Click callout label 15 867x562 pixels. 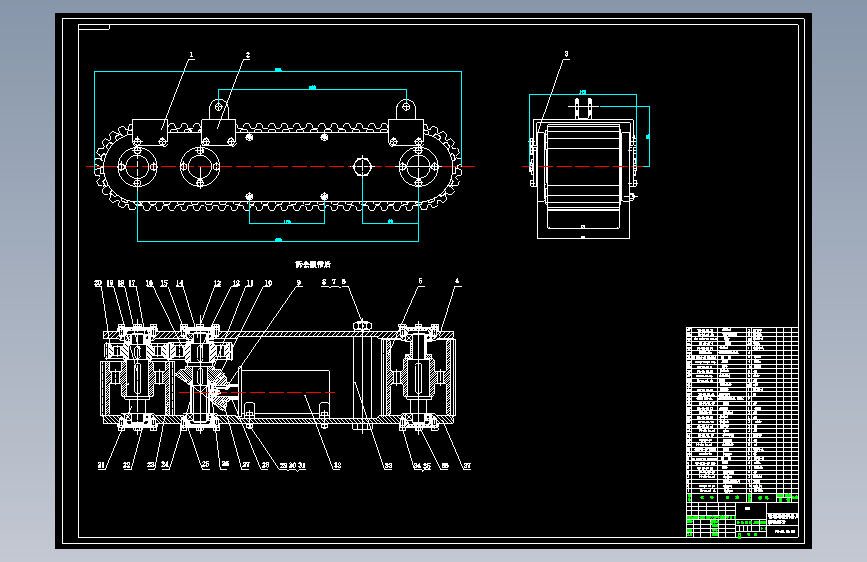tap(164, 284)
